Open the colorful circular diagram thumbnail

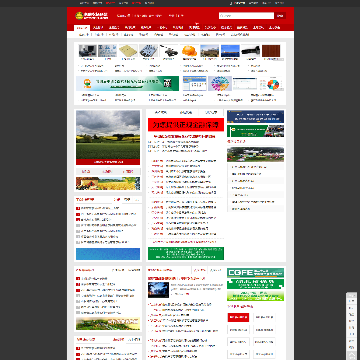(220, 83)
